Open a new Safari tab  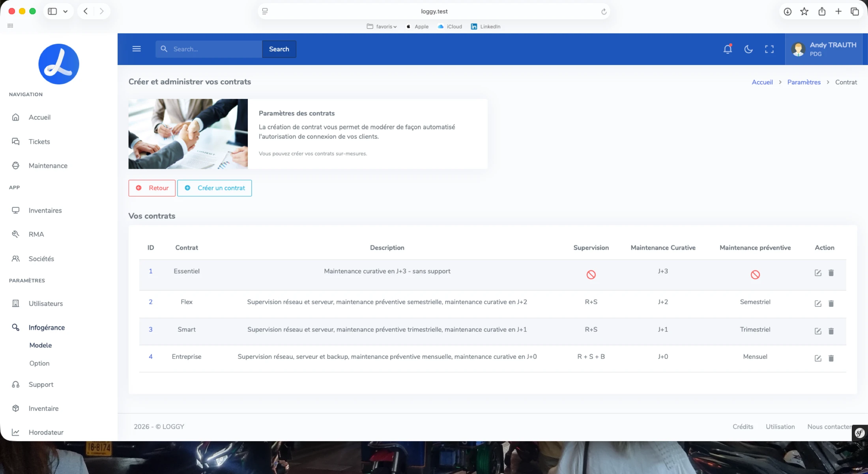(x=838, y=11)
